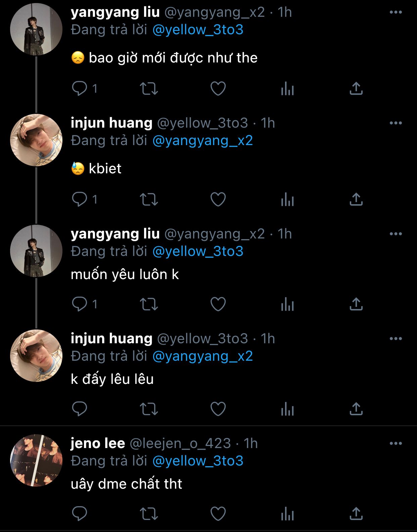The height and width of the screenshot is (532, 417).
Task: Open the 'k đấy lêu lêu' tweet text
Action: 112,379
